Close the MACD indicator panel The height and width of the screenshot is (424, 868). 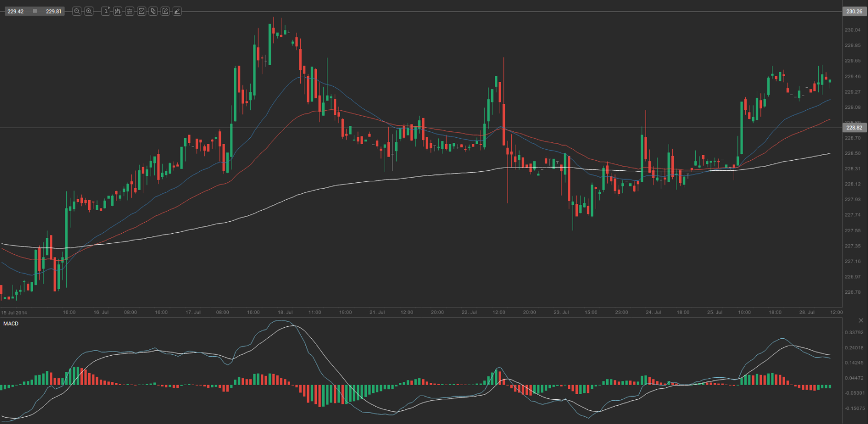[861, 320]
